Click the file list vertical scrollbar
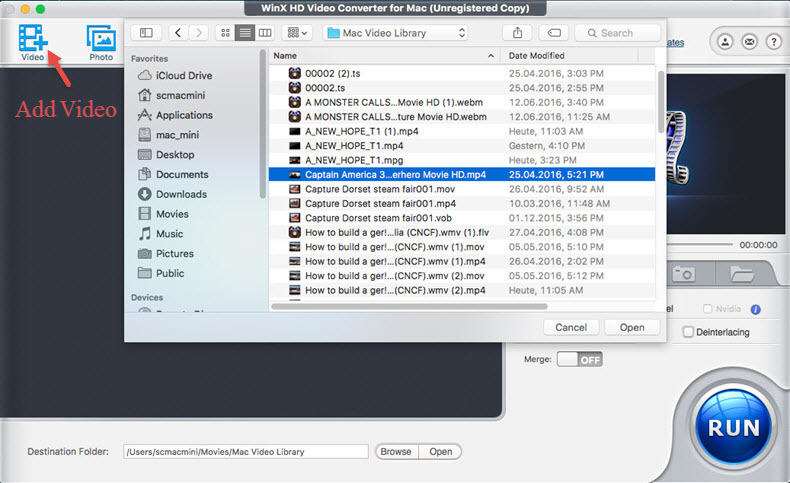 pos(661,102)
